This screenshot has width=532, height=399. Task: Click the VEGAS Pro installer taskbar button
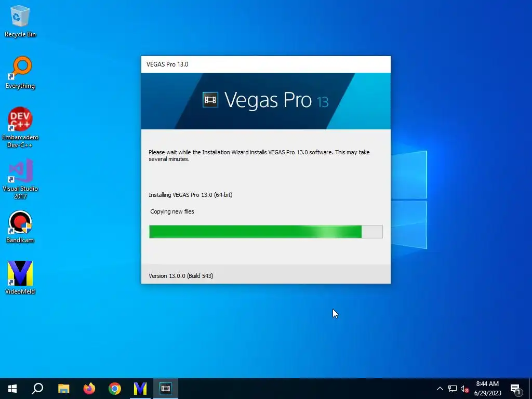tap(166, 389)
